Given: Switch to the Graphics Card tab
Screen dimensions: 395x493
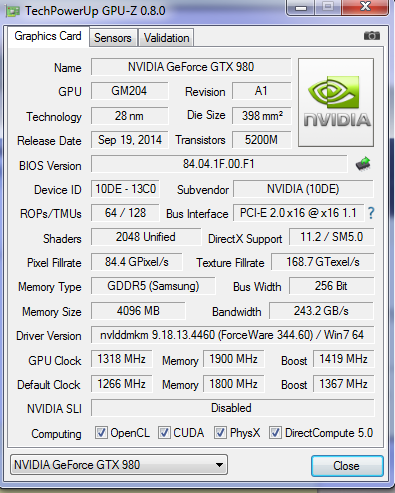Looking at the screenshot, I should [x=48, y=36].
